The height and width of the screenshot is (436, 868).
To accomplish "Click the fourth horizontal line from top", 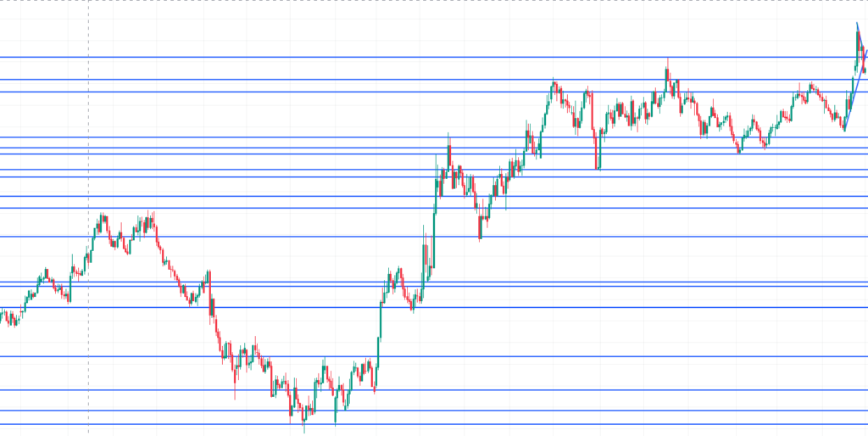I will tap(339, 137).
